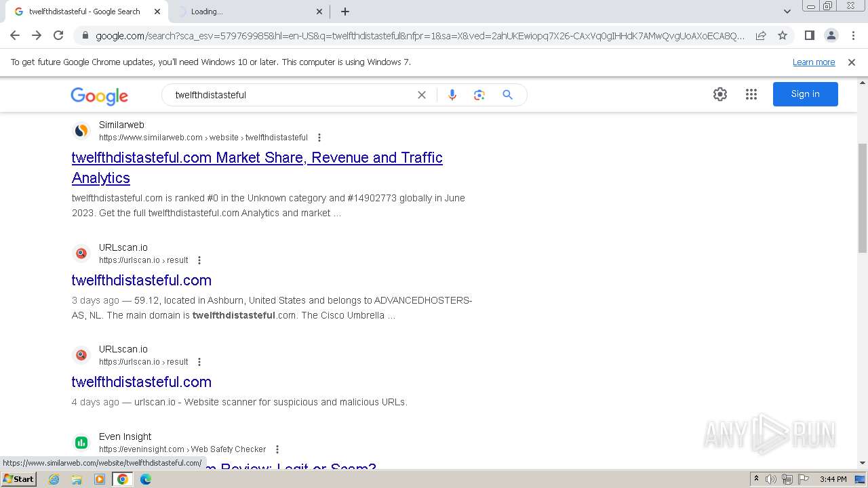Open Microsoft Edge from taskbar
Screen dimensions: 868x488
pyautogui.click(x=146, y=479)
